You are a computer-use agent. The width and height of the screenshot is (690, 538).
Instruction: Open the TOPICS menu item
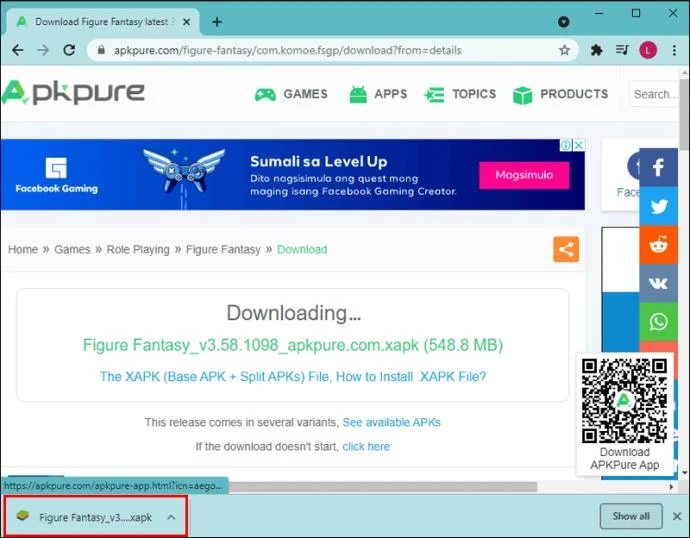pyautogui.click(x=460, y=94)
